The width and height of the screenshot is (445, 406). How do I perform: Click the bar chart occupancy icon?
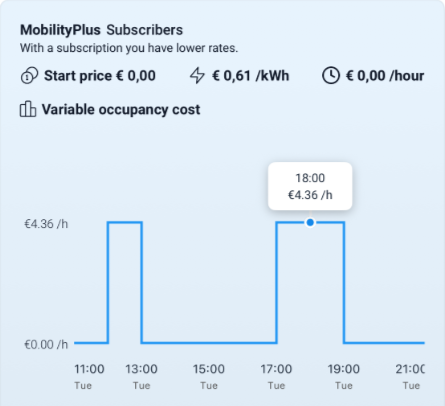[x=28, y=109]
